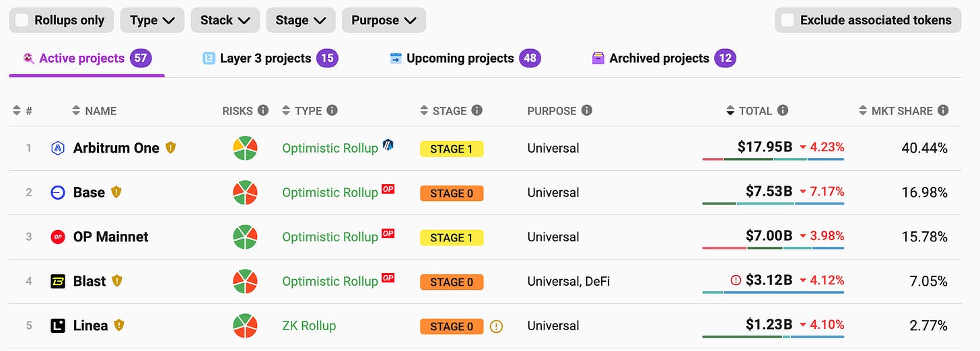This screenshot has width=980, height=351.
Task: Click the Arbitrum stack badge after Optimistic Rollup
Action: (388, 145)
